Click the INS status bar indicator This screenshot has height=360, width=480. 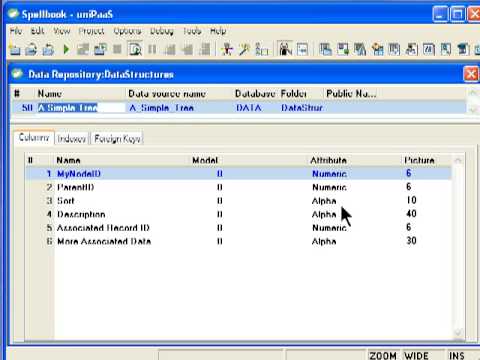pos(456,355)
